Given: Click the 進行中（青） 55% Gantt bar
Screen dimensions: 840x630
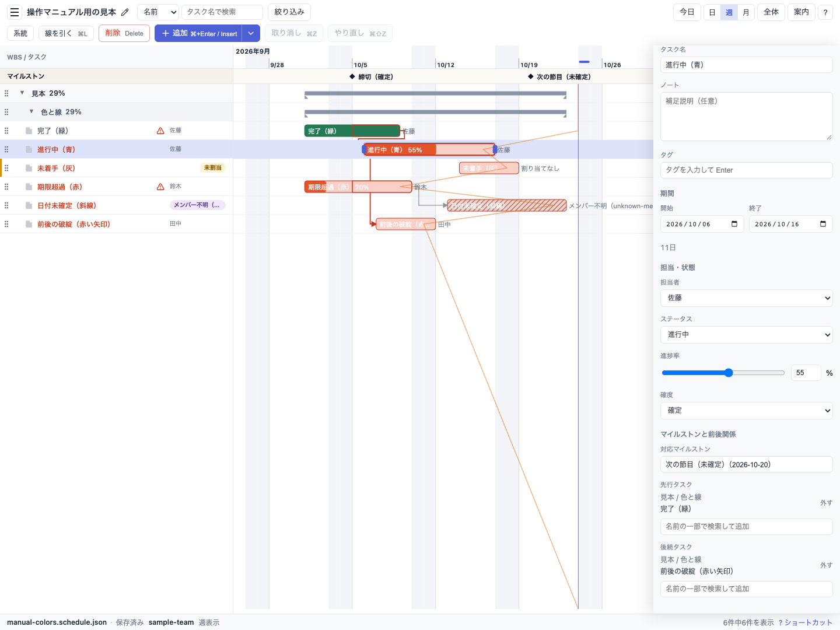Looking at the screenshot, I should click(429, 149).
